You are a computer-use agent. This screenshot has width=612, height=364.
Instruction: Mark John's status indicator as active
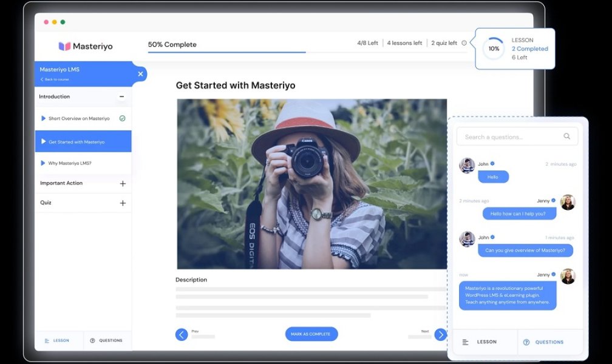[492, 163]
